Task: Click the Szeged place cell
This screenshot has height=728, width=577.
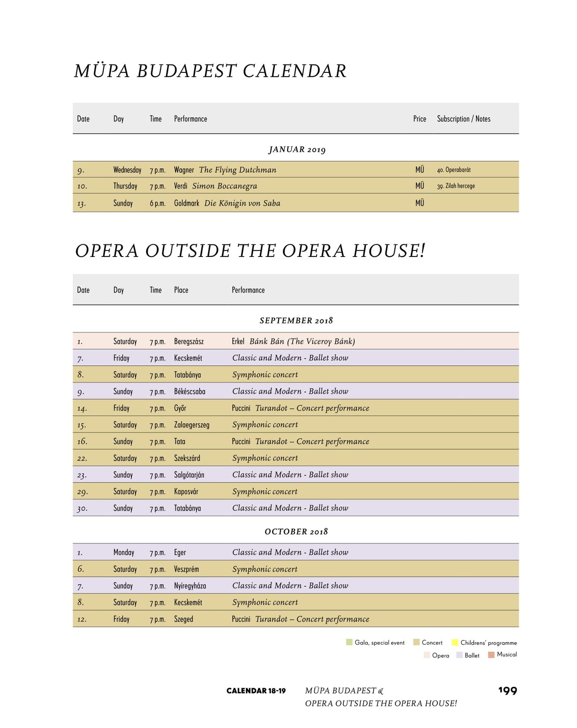Action: [x=184, y=619]
